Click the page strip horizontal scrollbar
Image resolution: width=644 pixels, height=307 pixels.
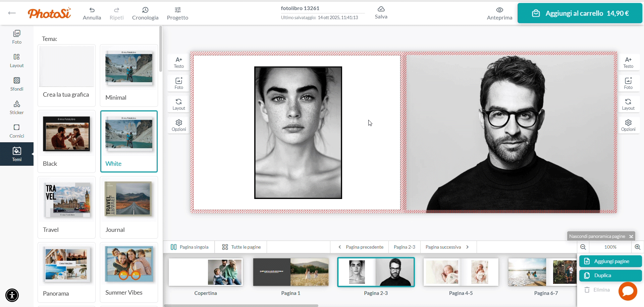point(241,306)
